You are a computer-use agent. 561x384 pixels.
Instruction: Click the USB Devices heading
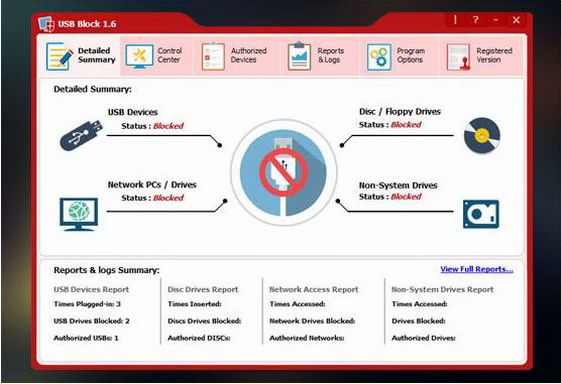tap(133, 112)
